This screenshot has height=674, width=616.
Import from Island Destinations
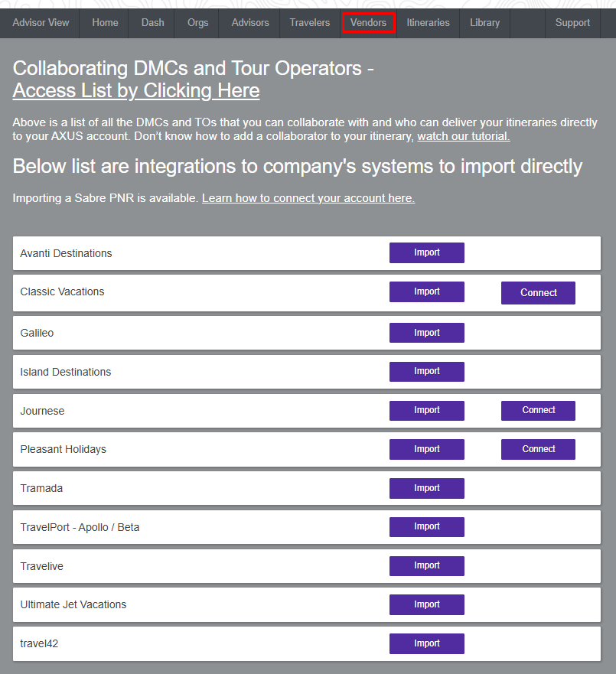[x=426, y=372]
